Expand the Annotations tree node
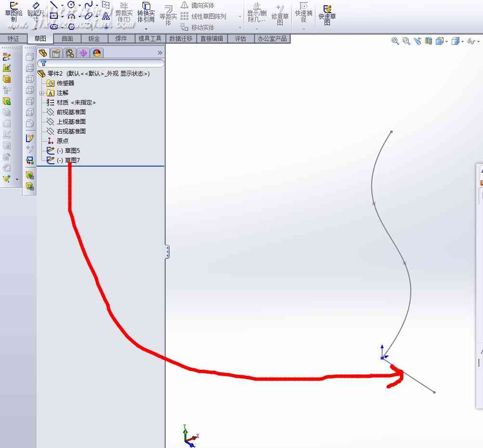Screen dimensions: 483x448 (x=41, y=93)
